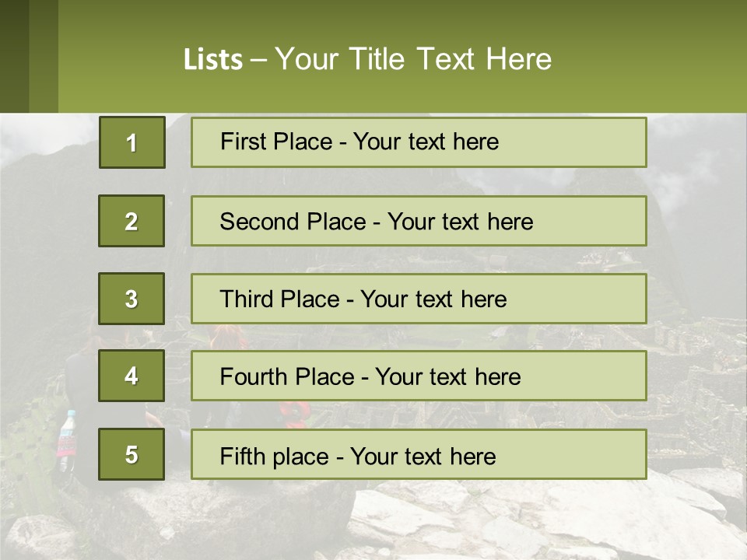Screen dimensions: 747x560
Task: Select the number 4 green box
Action: [x=132, y=376]
